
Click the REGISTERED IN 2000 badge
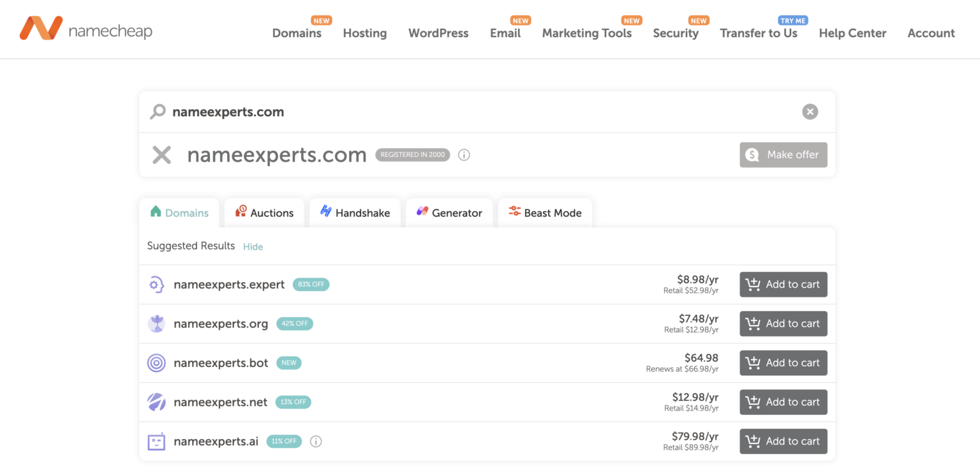pyautogui.click(x=412, y=154)
